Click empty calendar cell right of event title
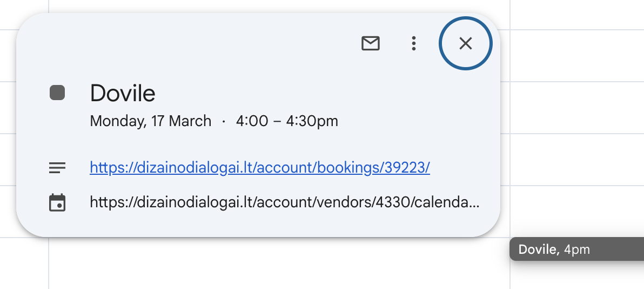This screenshot has width=644, height=289. pos(576,108)
